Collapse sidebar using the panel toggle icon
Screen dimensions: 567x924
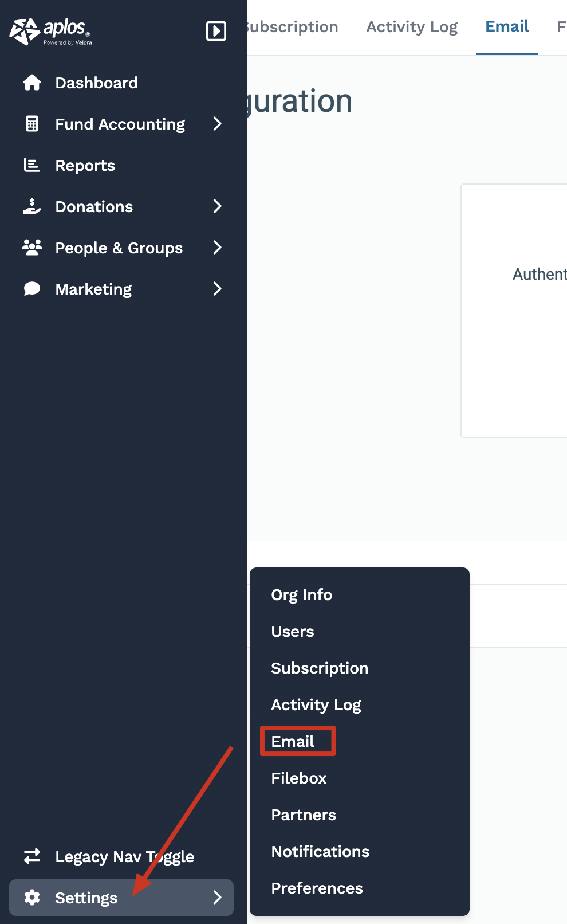click(x=216, y=31)
